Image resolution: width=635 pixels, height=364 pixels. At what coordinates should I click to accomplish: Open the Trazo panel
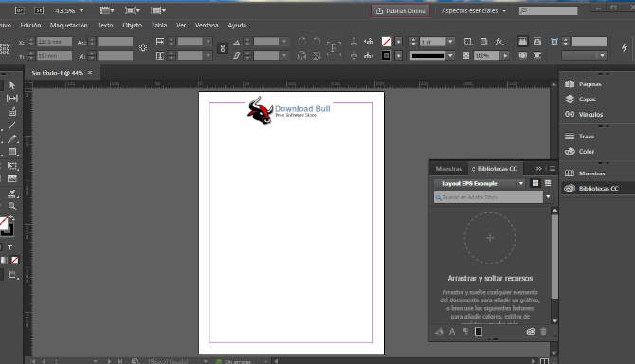pos(579,136)
